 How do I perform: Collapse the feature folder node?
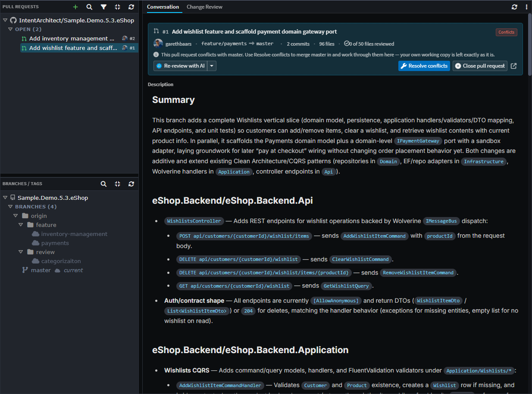click(21, 225)
